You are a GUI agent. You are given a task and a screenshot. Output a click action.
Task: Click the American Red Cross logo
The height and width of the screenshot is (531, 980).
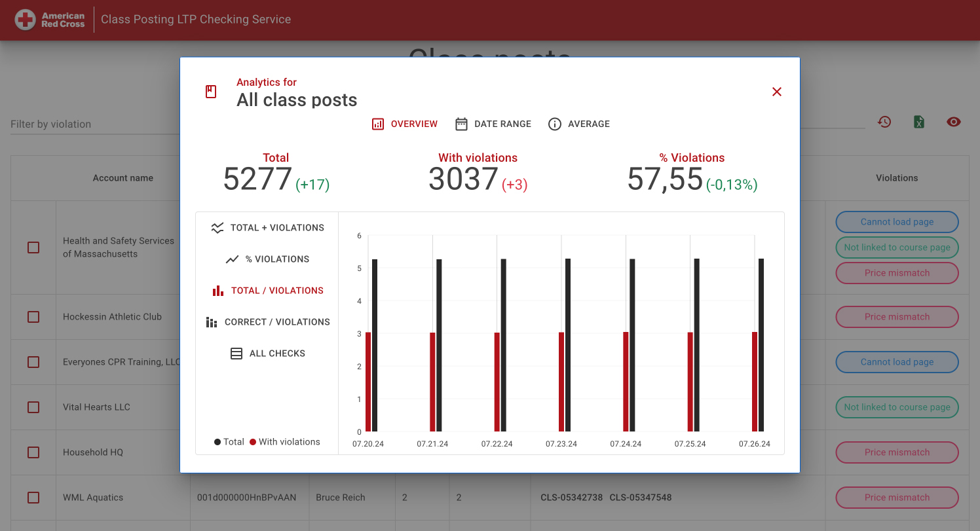(x=50, y=20)
